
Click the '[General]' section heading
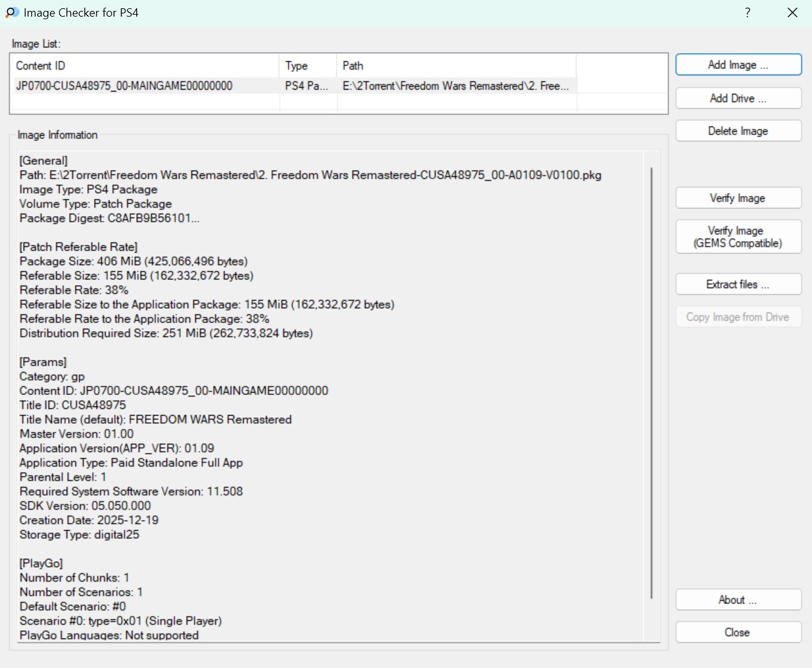point(43,160)
